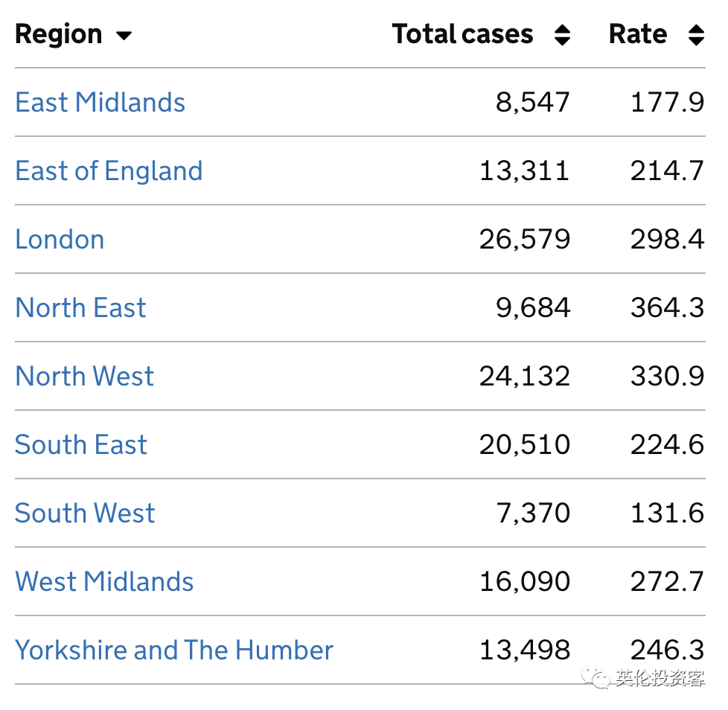Image resolution: width=728 pixels, height=710 pixels.
Task: Open the London region link
Action: click(60, 240)
